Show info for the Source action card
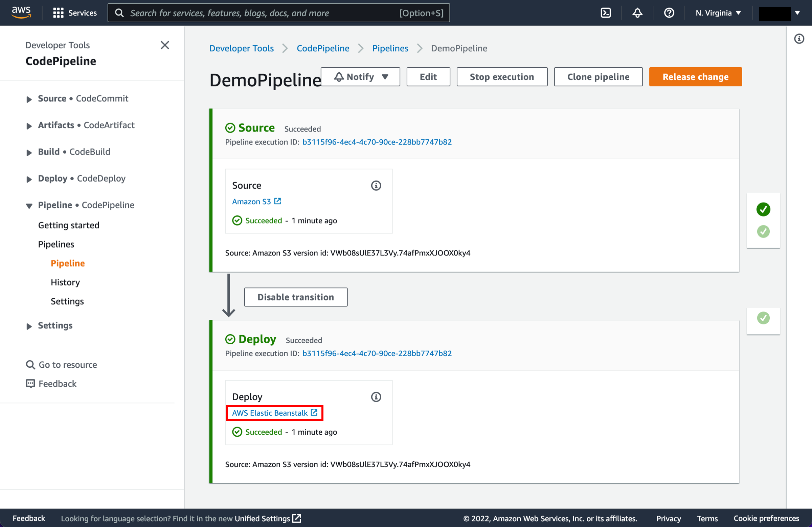 point(376,186)
